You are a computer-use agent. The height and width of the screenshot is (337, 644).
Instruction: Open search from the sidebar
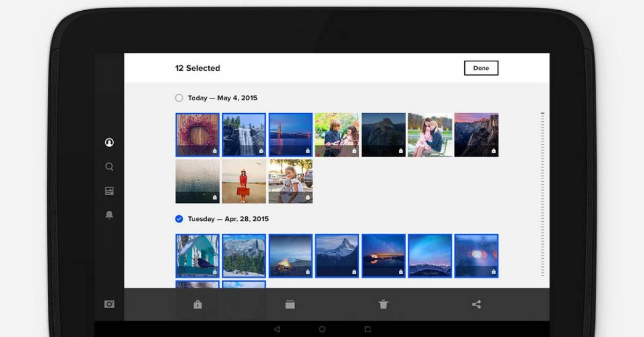109,167
